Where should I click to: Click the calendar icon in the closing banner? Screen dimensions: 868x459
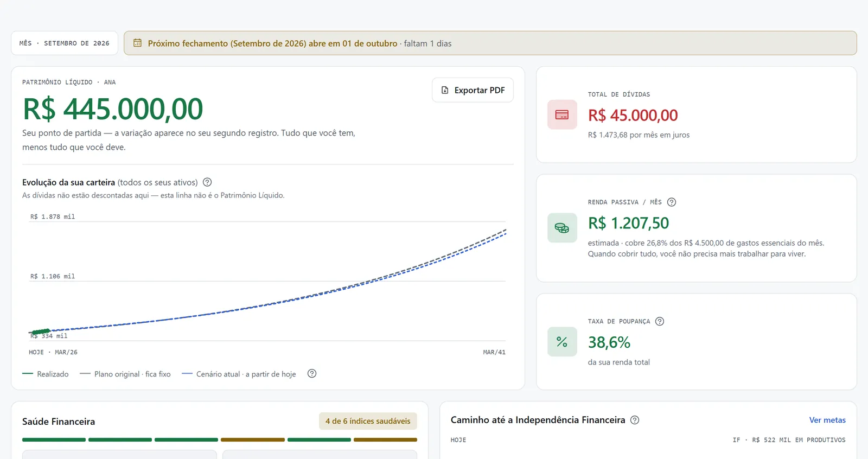[x=137, y=43]
